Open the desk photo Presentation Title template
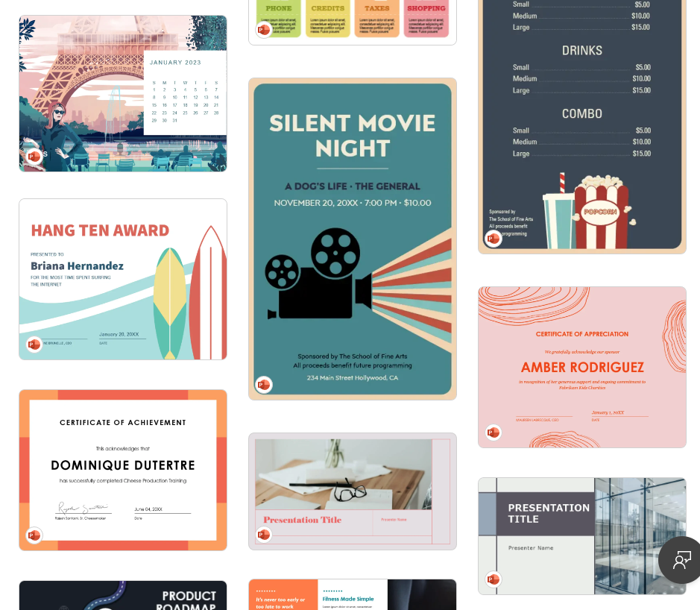 [x=352, y=491]
